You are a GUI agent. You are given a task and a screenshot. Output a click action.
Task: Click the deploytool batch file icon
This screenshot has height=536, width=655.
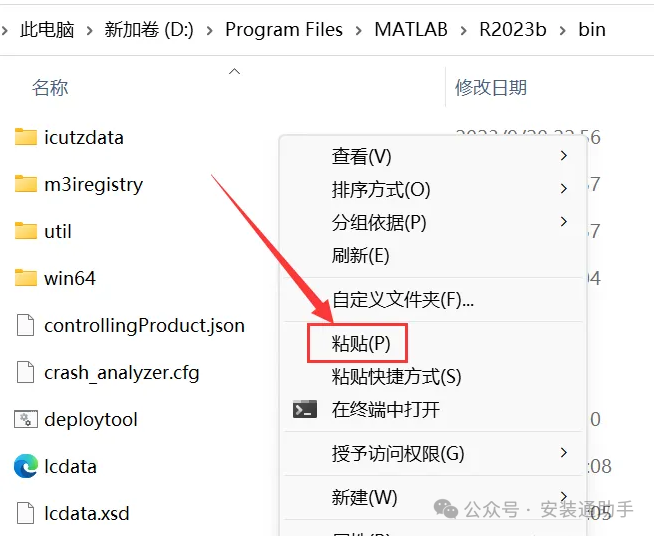[25, 419]
